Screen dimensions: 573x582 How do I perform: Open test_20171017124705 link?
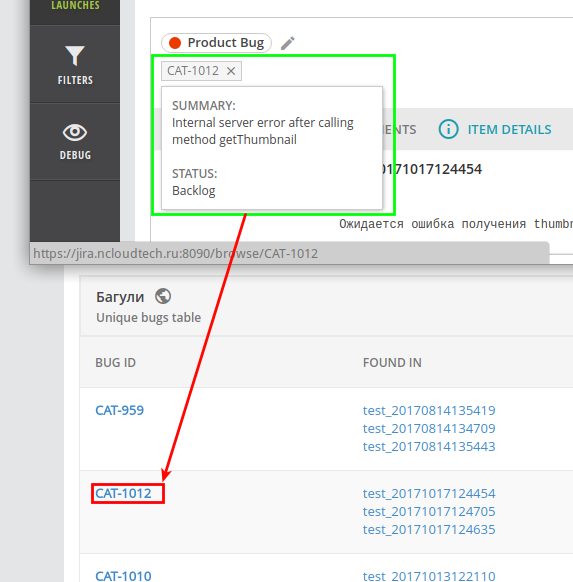(429, 511)
